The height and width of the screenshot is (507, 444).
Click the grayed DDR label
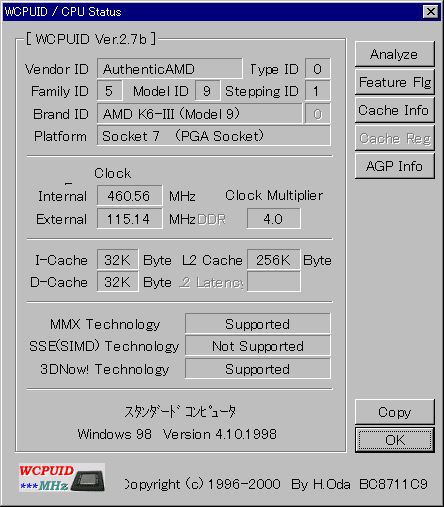[x=212, y=219]
